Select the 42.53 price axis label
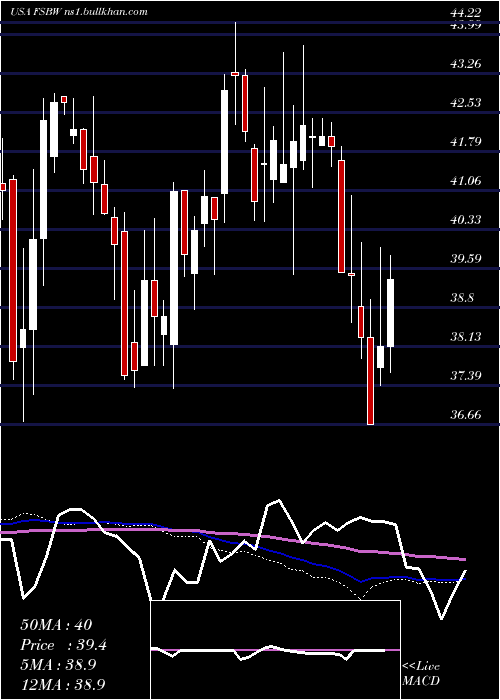The height and width of the screenshot is (700, 500). tap(466, 103)
